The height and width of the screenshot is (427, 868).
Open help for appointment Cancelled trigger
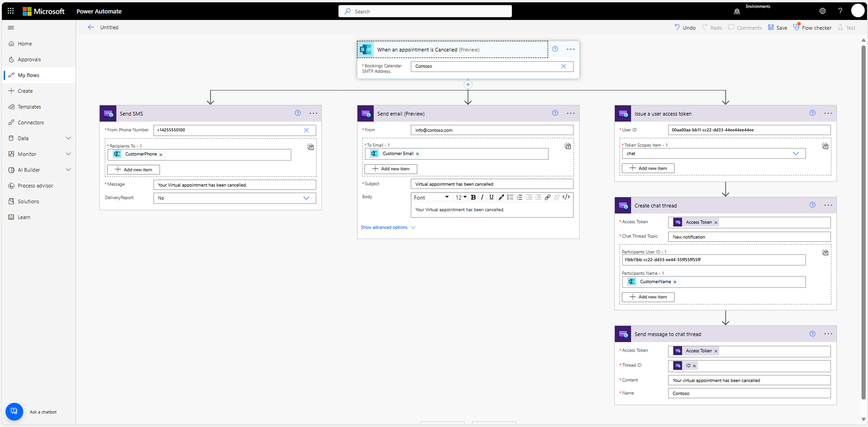[555, 49]
